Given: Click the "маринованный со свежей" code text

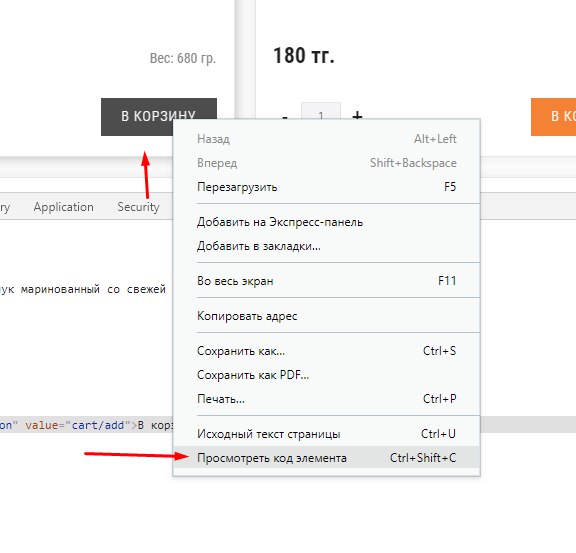Looking at the screenshot, I should coord(93,289).
